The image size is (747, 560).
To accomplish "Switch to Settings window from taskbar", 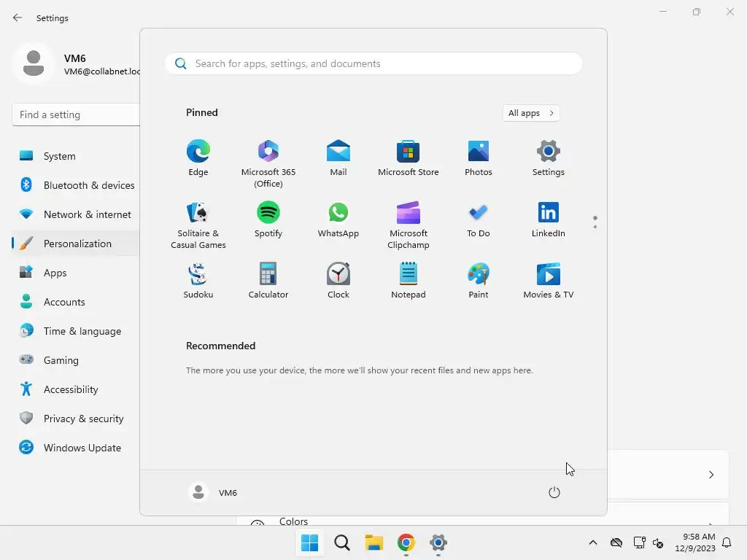I will [438, 542].
